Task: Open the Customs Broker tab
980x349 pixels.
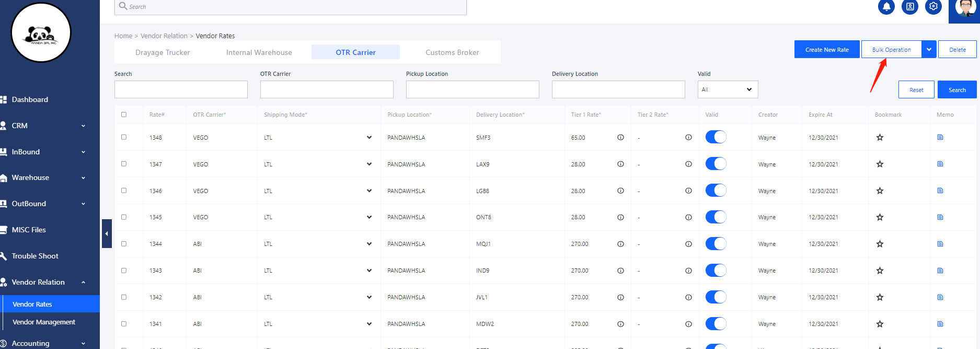Action: coord(452,52)
